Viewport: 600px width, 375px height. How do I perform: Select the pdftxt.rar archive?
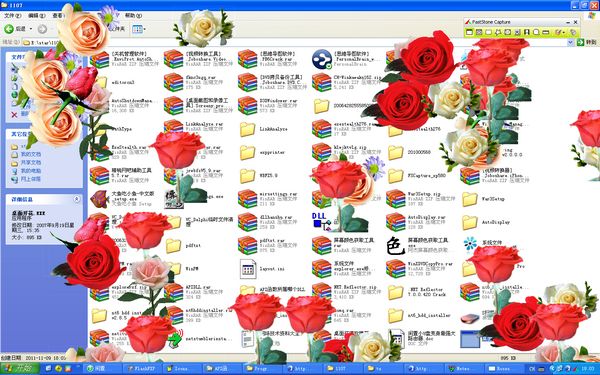247,246
